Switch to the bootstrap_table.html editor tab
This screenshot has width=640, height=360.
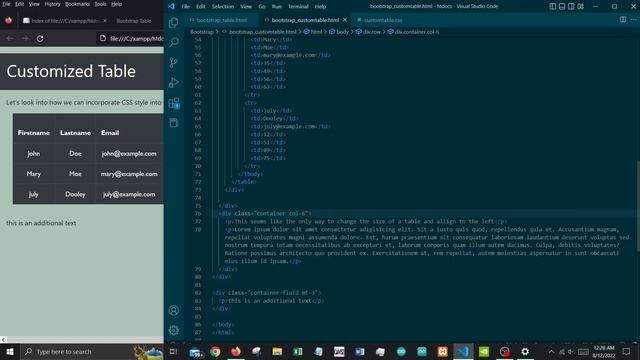click(222, 20)
